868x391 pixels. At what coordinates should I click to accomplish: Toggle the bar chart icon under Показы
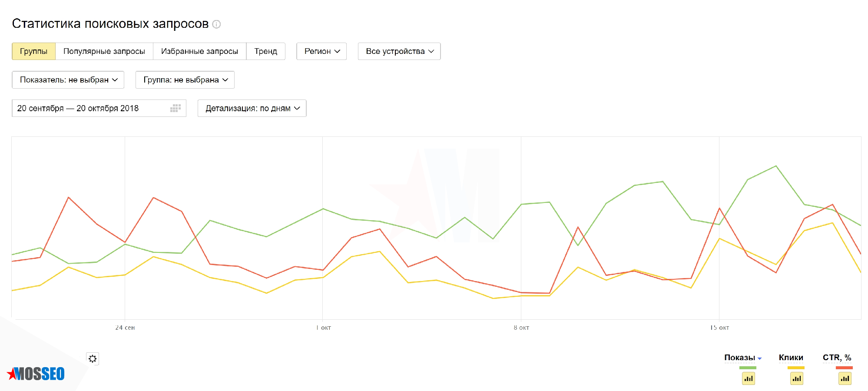pyautogui.click(x=748, y=378)
